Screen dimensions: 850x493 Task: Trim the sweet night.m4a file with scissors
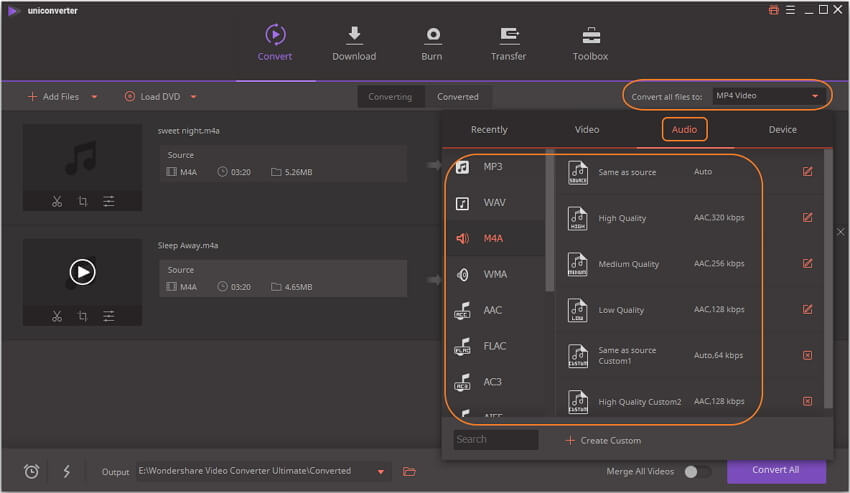click(x=57, y=202)
